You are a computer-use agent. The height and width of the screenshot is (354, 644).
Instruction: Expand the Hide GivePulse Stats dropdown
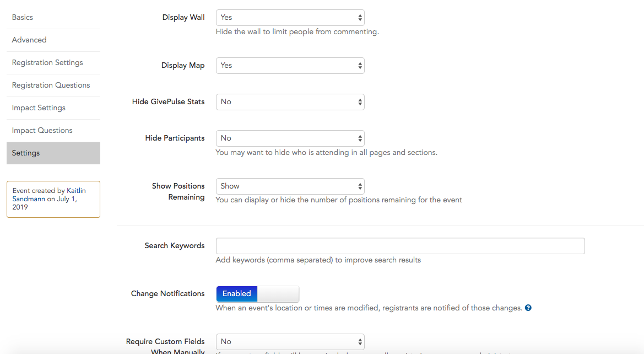point(290,102)
